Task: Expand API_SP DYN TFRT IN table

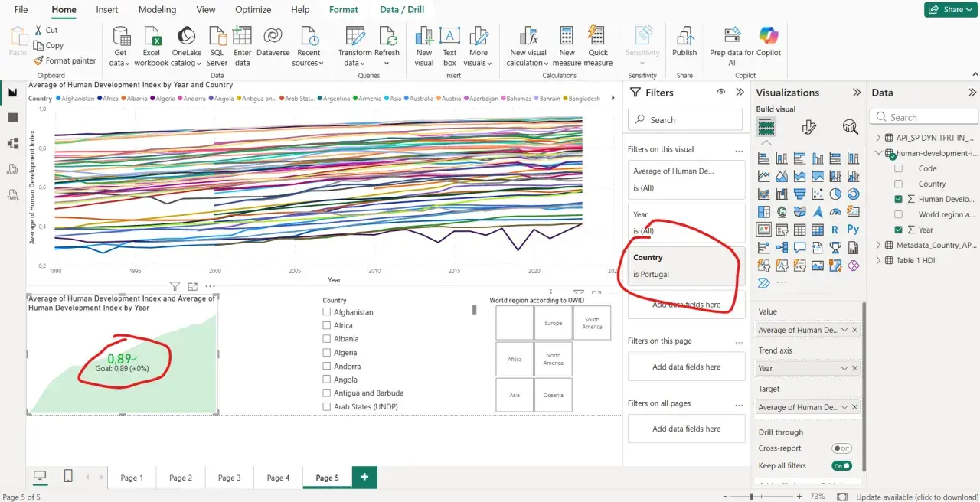Action: click(878, 138)
